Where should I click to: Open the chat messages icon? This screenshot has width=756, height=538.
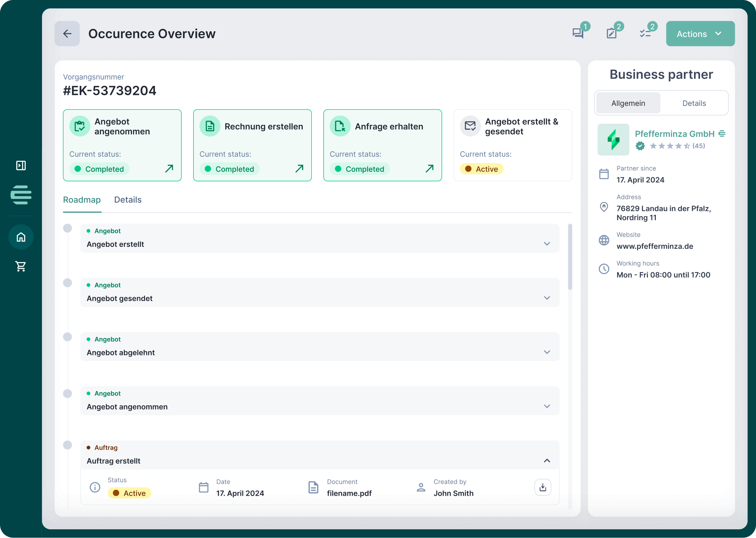point(578,33)
